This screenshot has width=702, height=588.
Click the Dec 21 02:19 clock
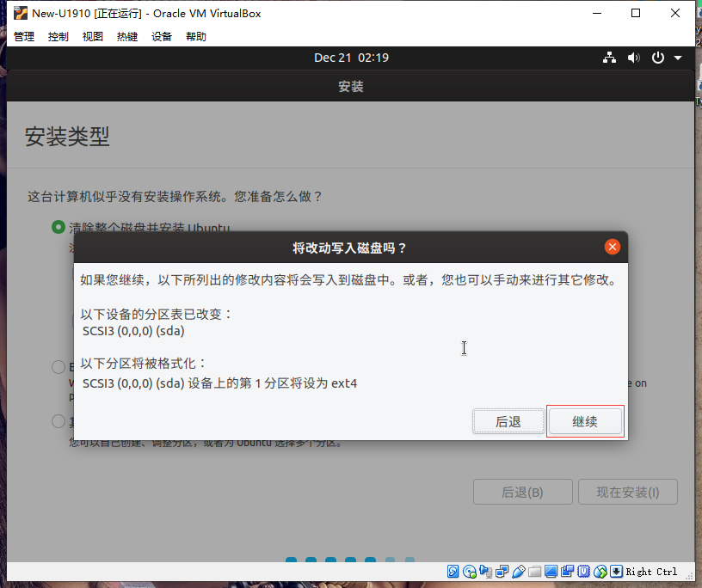pyautogui.click(x=352, y=58)
